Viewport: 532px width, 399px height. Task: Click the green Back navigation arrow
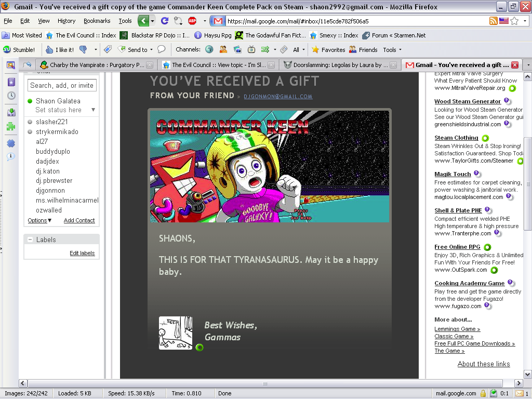tap(143, 21)
